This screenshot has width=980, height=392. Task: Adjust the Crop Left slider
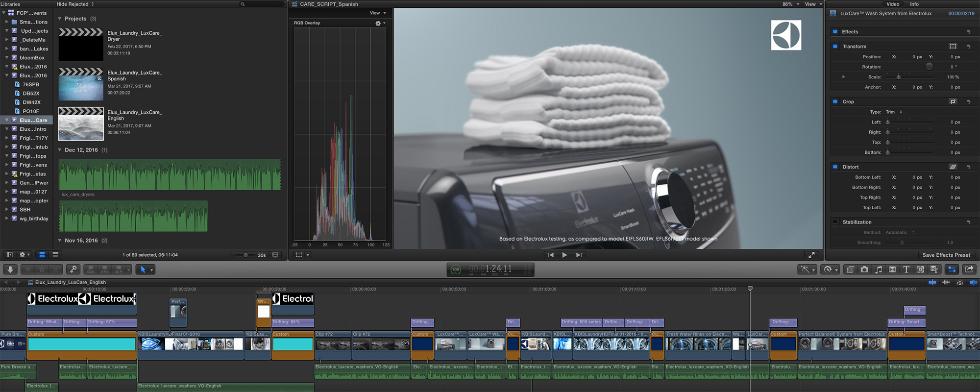(x=887, y=122)
